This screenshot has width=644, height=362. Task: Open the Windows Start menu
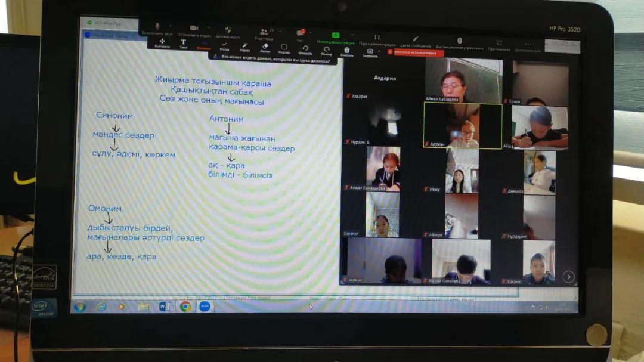pos(80,307)
